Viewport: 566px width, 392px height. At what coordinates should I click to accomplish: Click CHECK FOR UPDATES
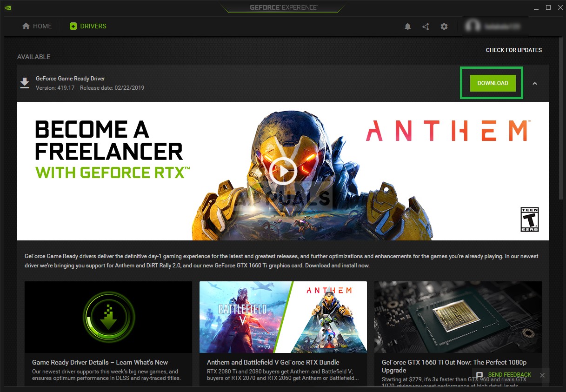[x=514, y=50]
